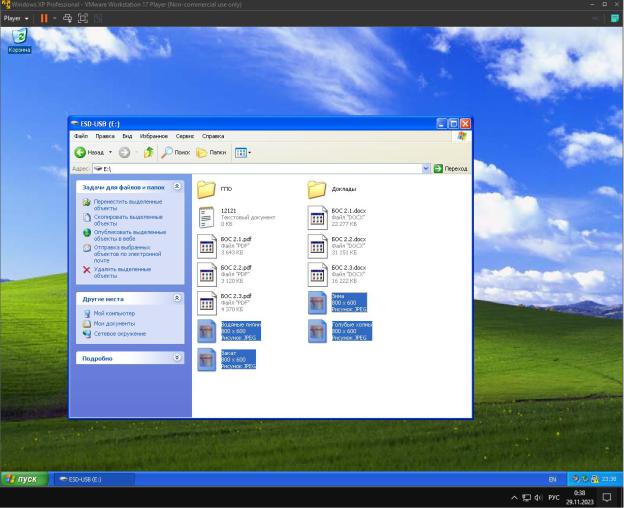Show hidden host tray icons chevron
Image resolution: width=624 pixels, height=508 pixels.
[514, 498]
